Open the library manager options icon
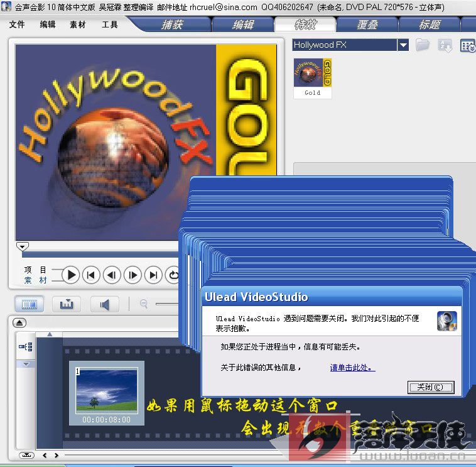Screen dimensions: 476x467 tap(467, 46)
